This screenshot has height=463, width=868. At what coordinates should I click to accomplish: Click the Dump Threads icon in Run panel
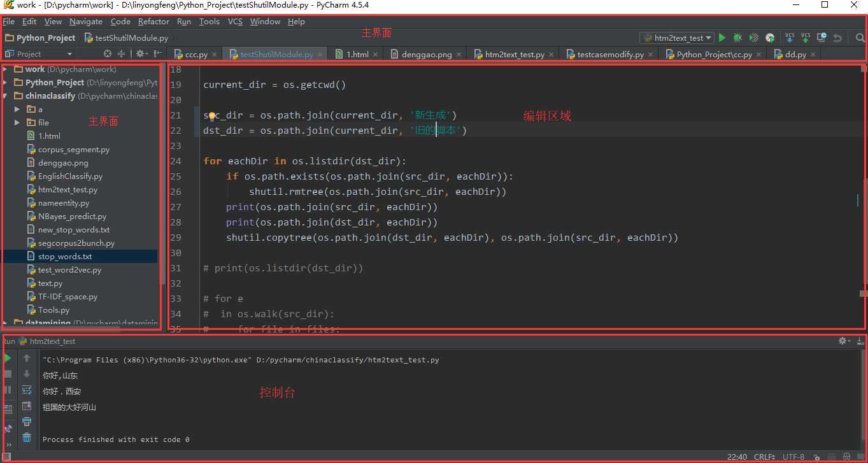[x=8, y=410]
